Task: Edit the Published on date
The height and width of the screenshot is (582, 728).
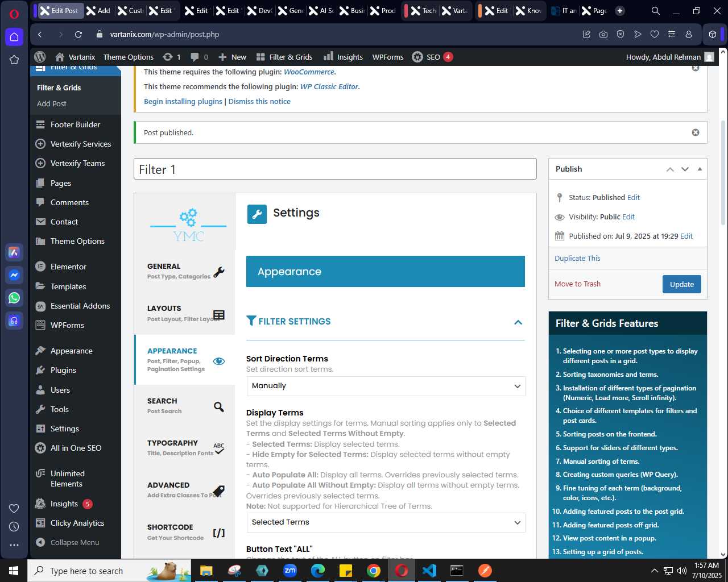Action: pos(686,236)
